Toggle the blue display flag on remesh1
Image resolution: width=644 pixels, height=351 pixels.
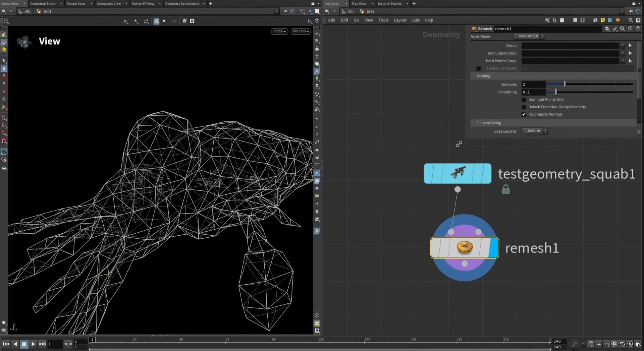tap(493, 248)
